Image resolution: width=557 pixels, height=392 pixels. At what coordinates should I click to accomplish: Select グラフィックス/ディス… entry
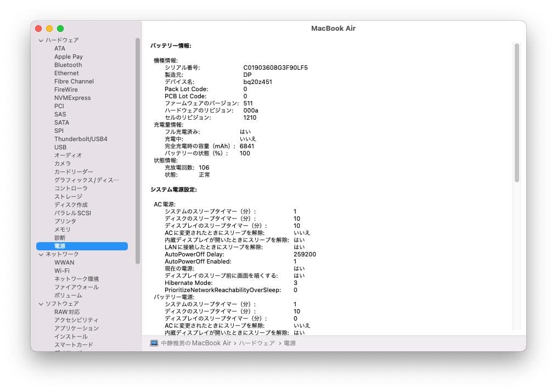86,180
